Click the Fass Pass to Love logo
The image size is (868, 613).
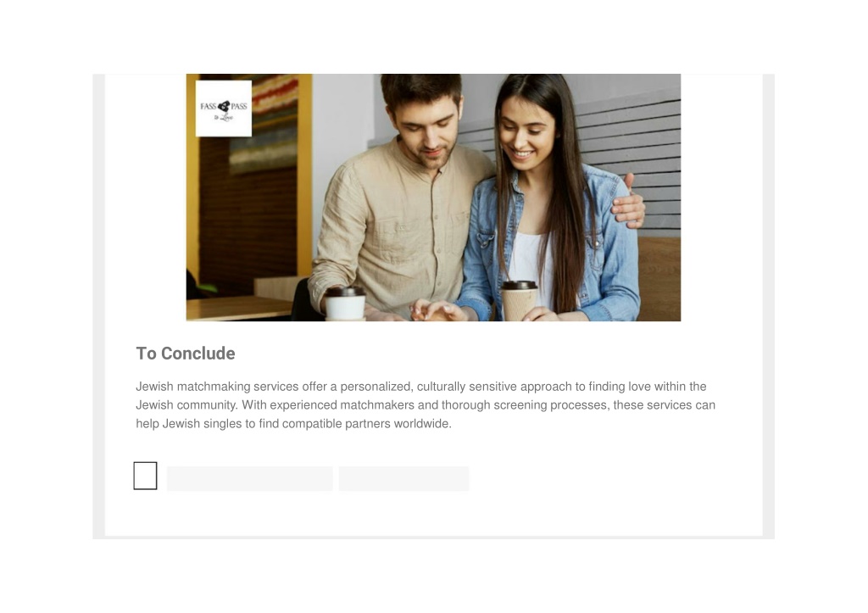[224, 109]
